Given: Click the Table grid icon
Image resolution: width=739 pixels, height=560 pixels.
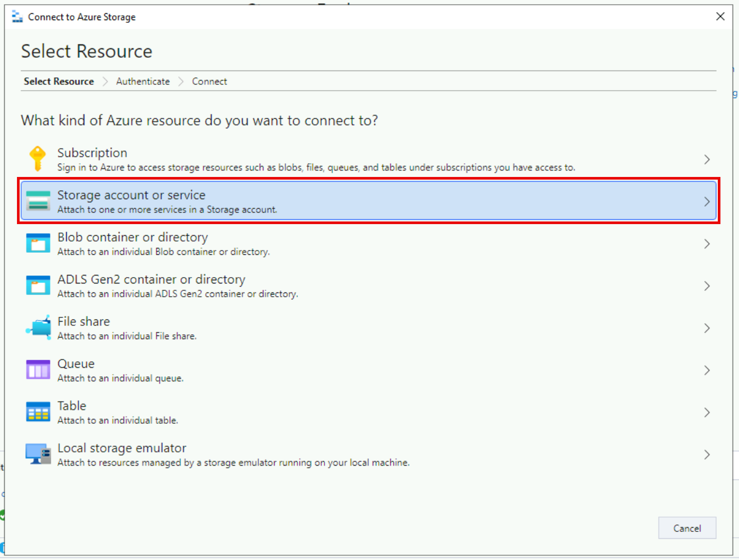Looking at the screenshot, I should pos(38,412).
